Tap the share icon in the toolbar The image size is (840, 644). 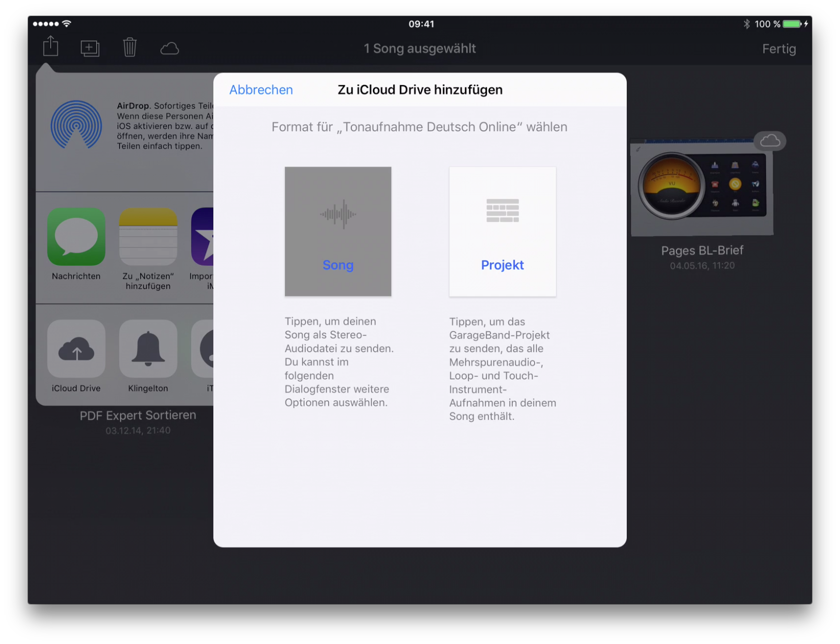[x=51, y=47]
